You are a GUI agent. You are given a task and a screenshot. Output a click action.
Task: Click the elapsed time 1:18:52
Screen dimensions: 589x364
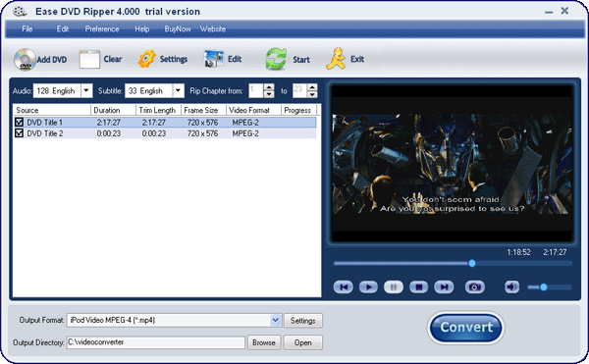click(518, 252)
